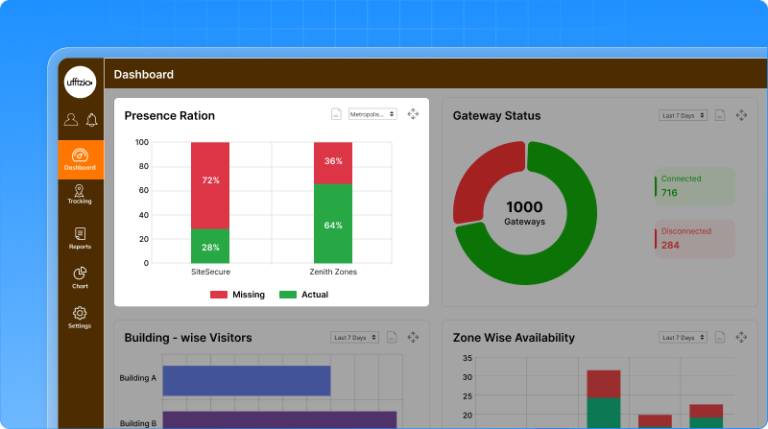Open Last 7 Days dropdown for Building-wise Visitors
The image size is (768, 429).
(x=355, y=338)
